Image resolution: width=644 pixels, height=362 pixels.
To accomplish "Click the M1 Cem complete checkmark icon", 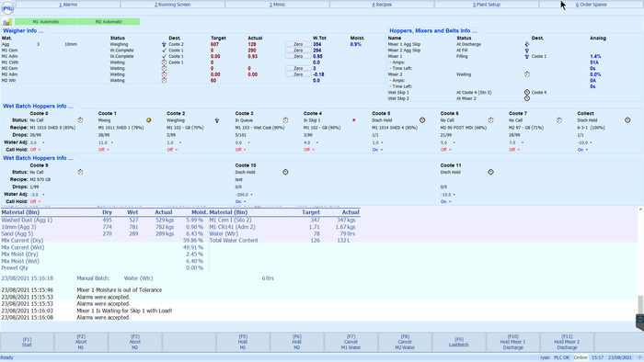I will tap(164, 51).
